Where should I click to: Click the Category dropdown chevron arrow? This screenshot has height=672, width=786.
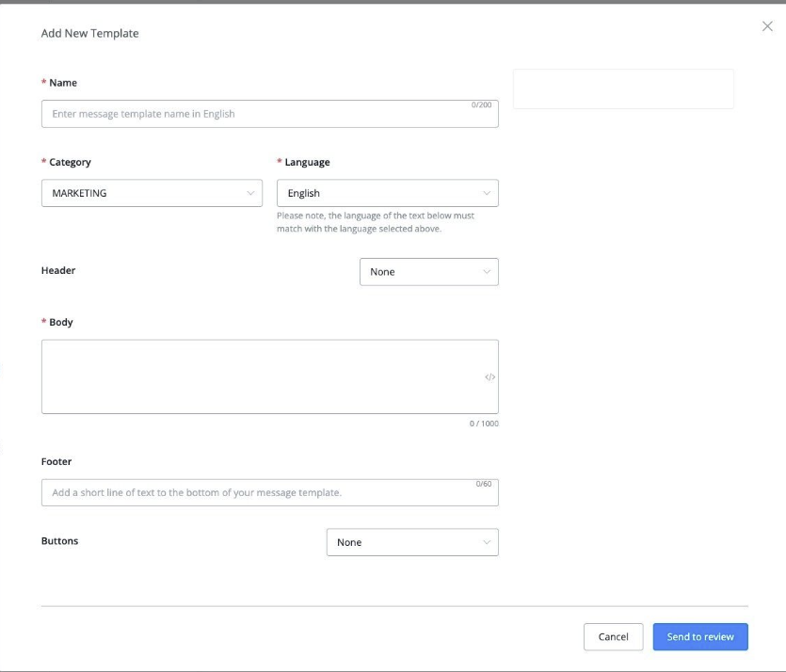coord(250,193)
